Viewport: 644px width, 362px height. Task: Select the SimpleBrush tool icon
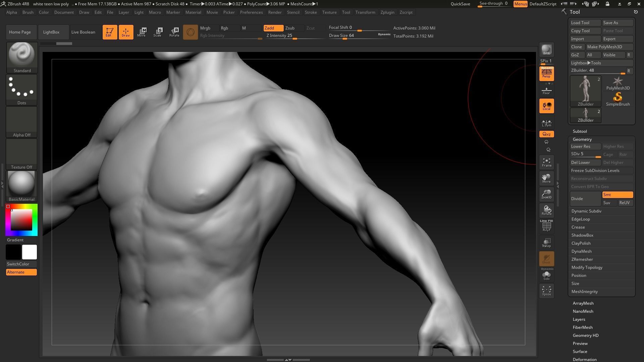(x=618, y=100)
